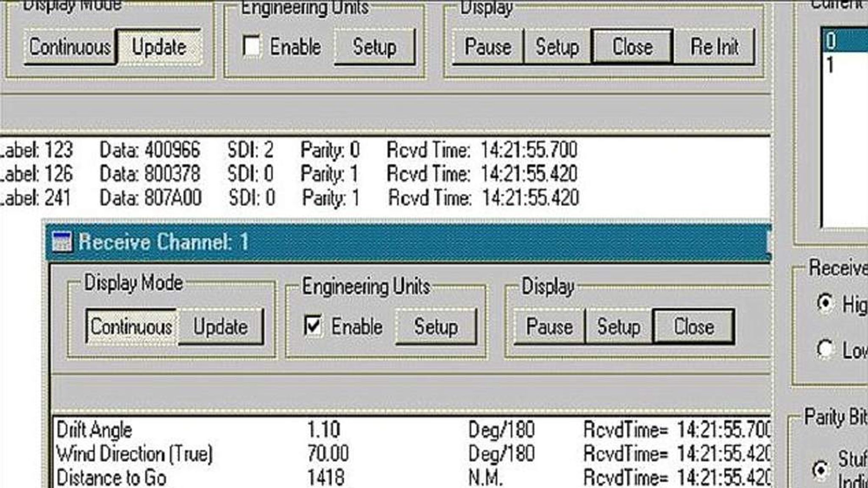Select the High receive radio button
Screen dimensions: 868x488
coord(824,303)
